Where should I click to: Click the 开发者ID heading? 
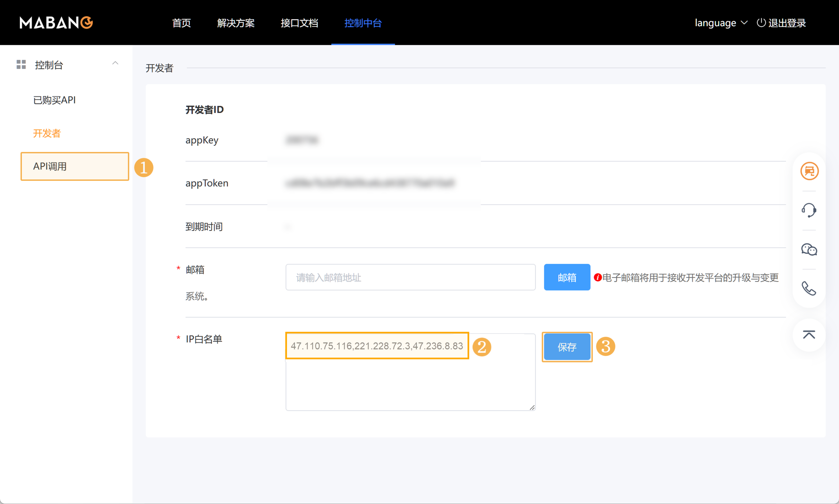205,110
